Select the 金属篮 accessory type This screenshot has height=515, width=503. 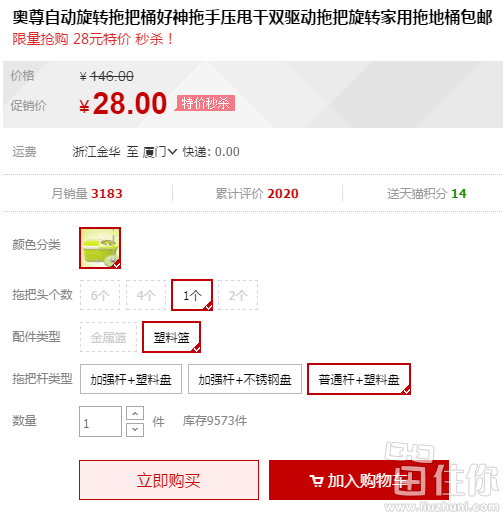click(x=109, y=337)
